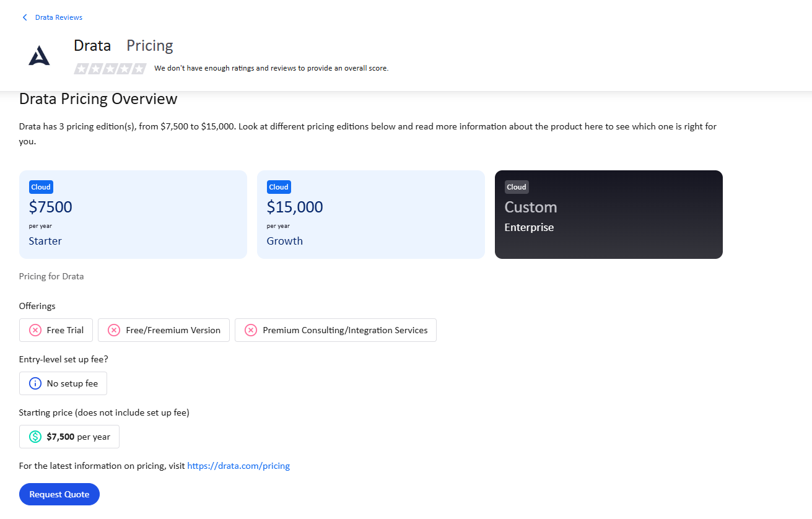The width and height of the screenshot is (812, 519).
Task: Click the Enterprise edition name
Action: [529, 227]
